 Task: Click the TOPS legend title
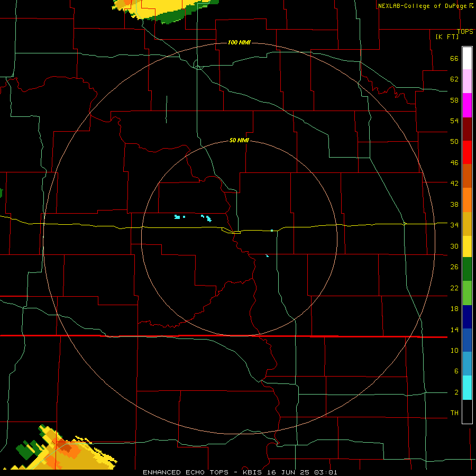(x=465, y=32)
